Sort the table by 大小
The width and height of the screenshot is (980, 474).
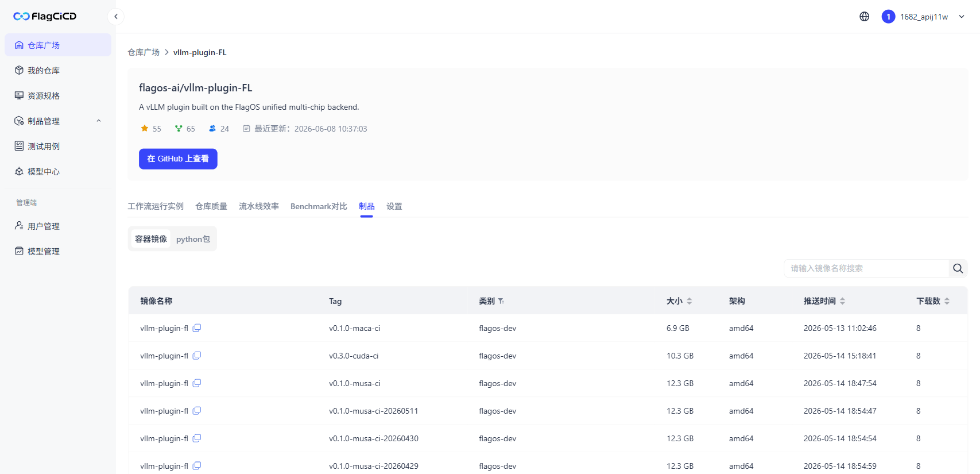690,301
